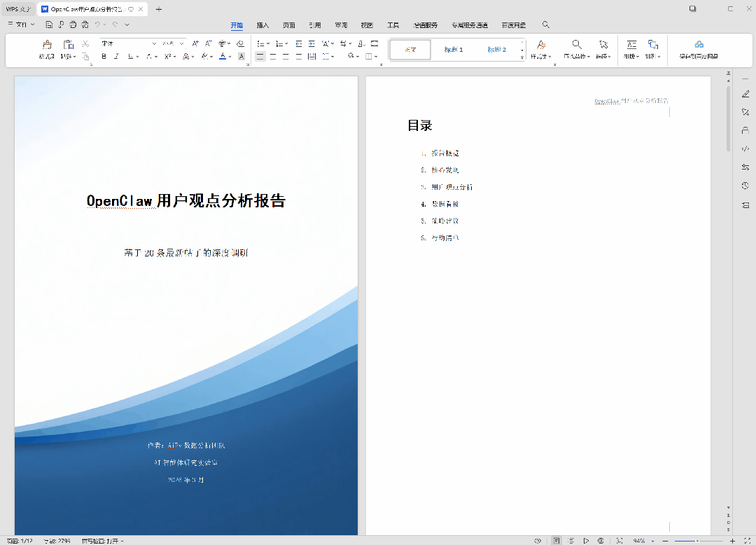The height and width of the screenshot is (545, 756).
Task: Open superscript options dropdown
Action: click(x=174, y=57)
